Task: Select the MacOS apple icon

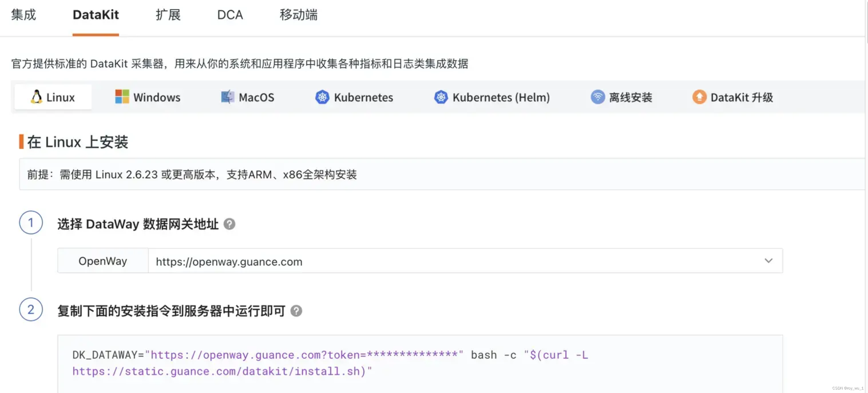Action: (227, 97)
